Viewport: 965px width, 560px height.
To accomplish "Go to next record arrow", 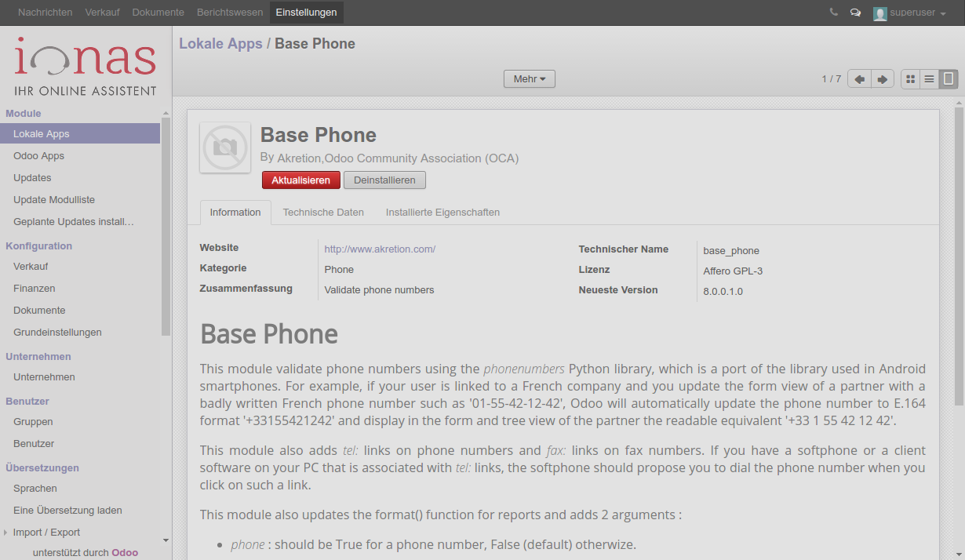I will point(883,79).
